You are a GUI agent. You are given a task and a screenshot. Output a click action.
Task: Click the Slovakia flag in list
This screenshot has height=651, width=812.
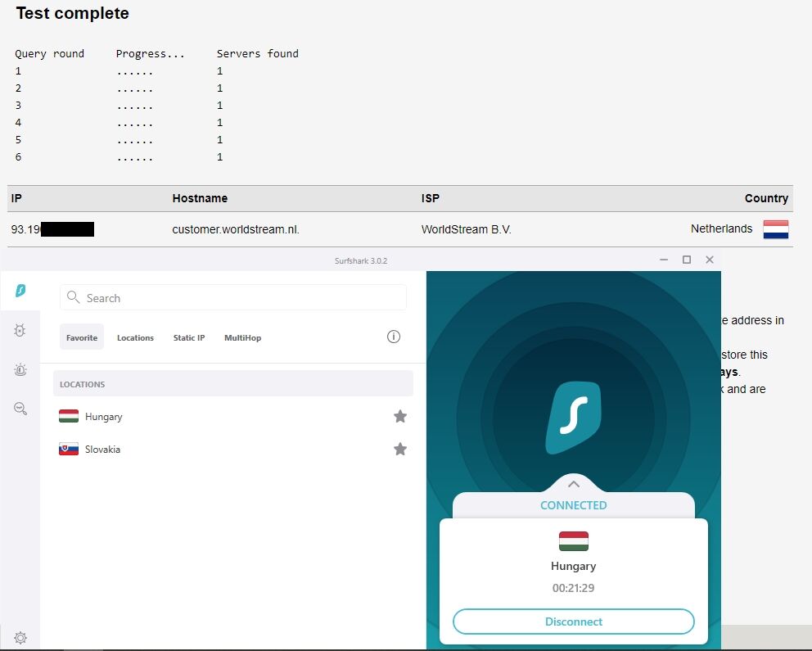pyautogui.click(x=69, y=449)
